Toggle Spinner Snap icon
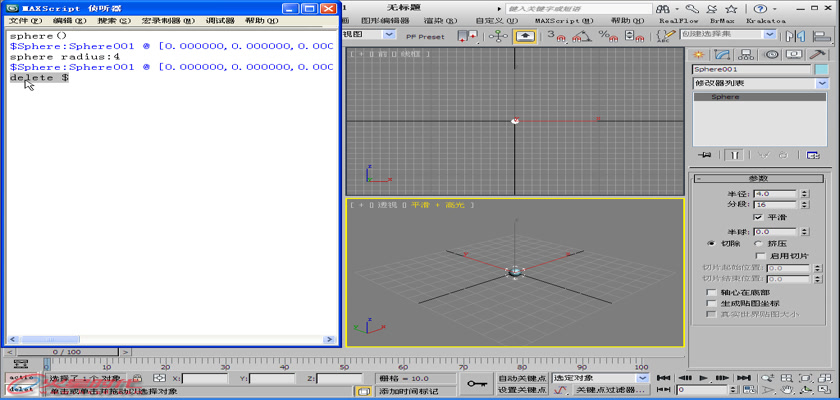Screen dimensions: 840x400 636,36
